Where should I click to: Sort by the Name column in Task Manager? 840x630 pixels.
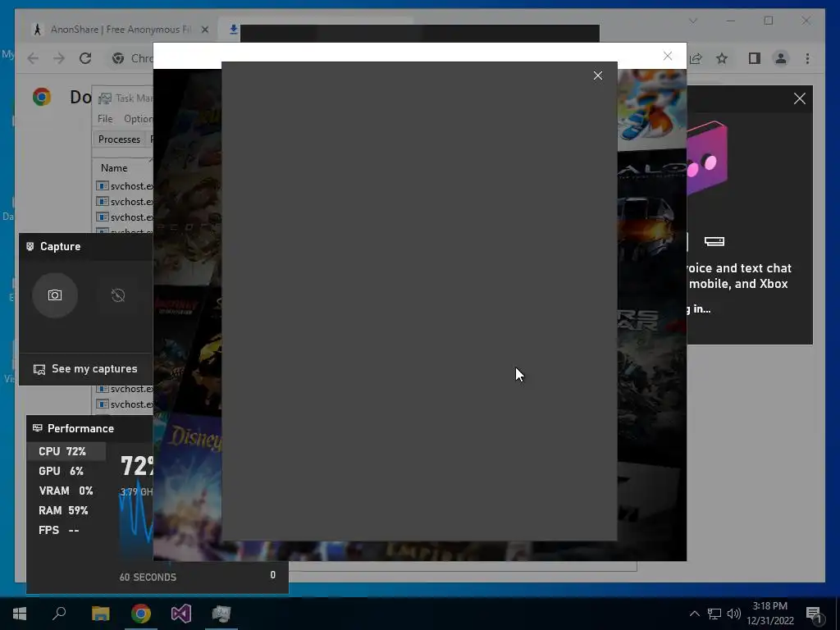coord(114,168)
